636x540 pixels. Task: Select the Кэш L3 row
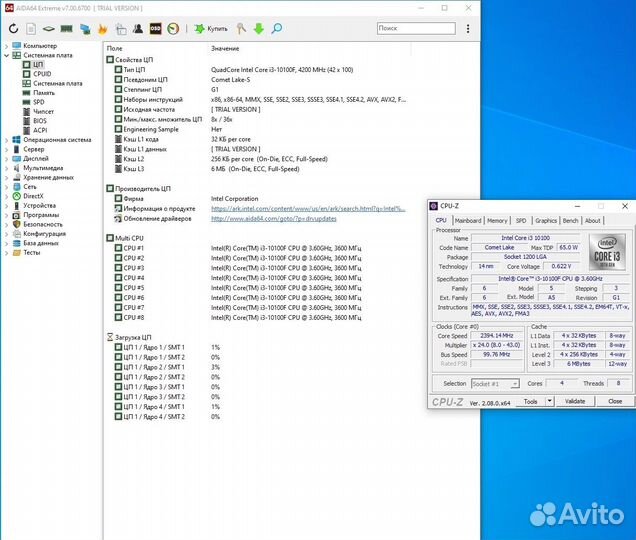pos(256,169)
